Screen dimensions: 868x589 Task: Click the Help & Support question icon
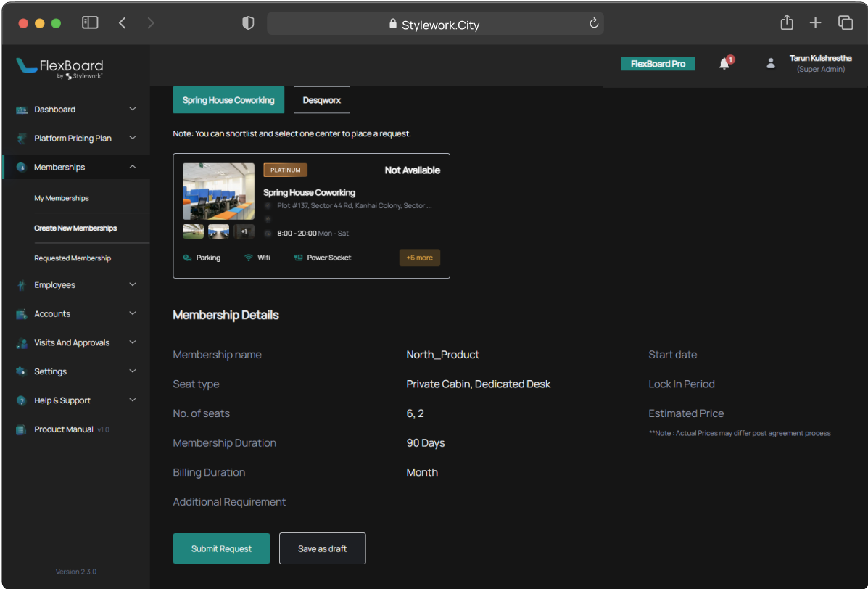pyautogui.click(x=22, y=400)
